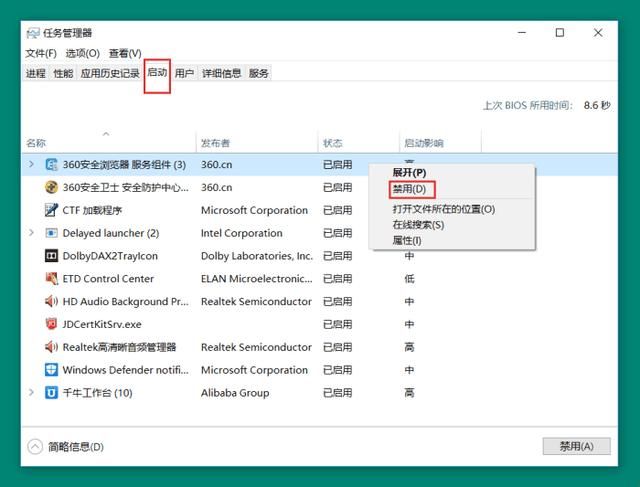Click Realtek高清晰音频管理器 speaker icon
The height and width of the screenshot is (487, 640).
pyautogui.click(x=51, y=347)
